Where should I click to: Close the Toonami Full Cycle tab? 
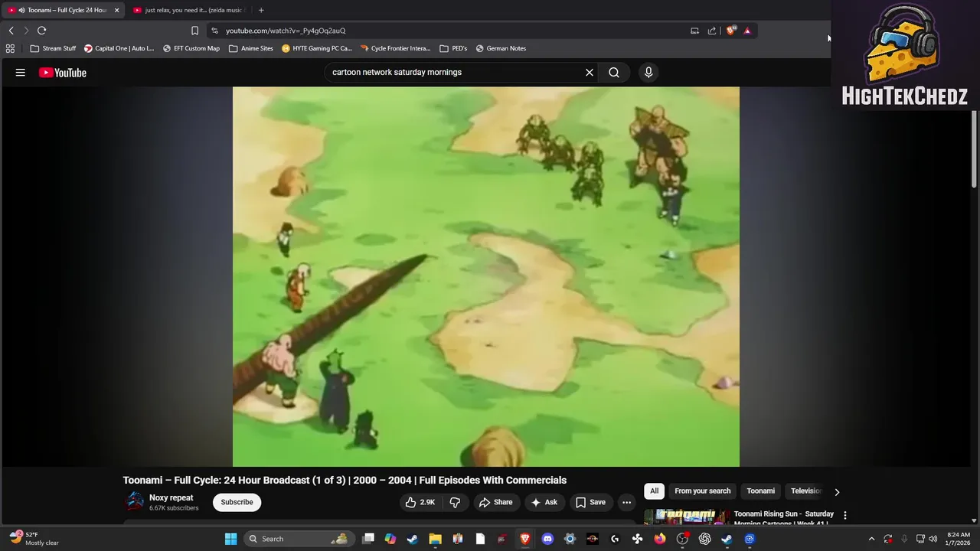coord(116,10)
